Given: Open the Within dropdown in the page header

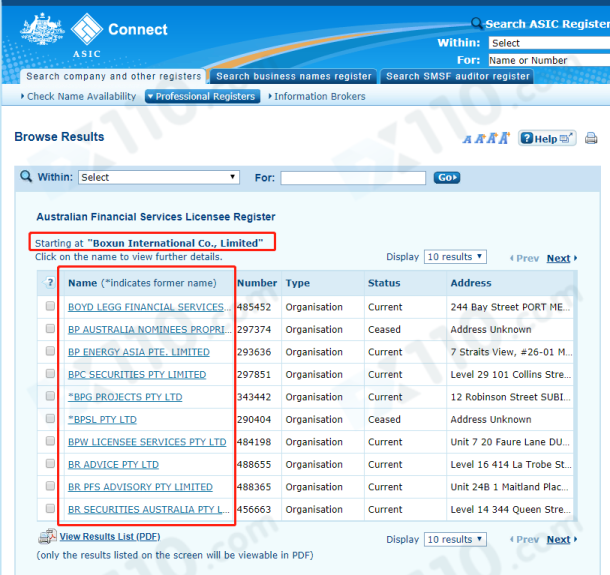Looking at the screenshot, I should (x=548, y=43).
